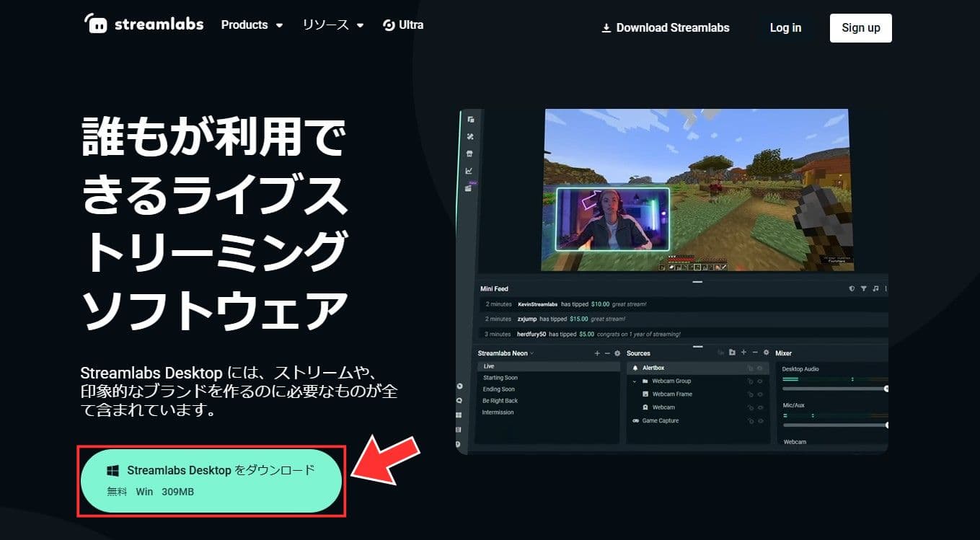Select the Themes icon in the left sidebar

470,136
